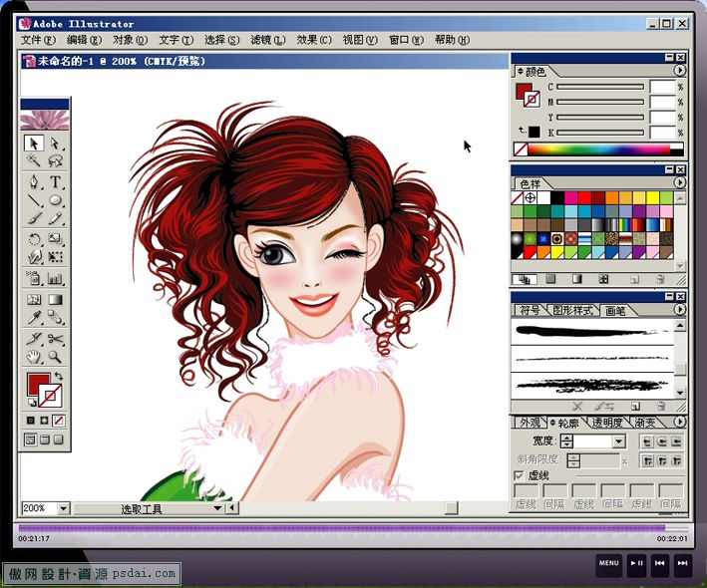This screenshot has height=588, width=707.
Task: Open the 滤镜 menu
Action: pos(268,40)
